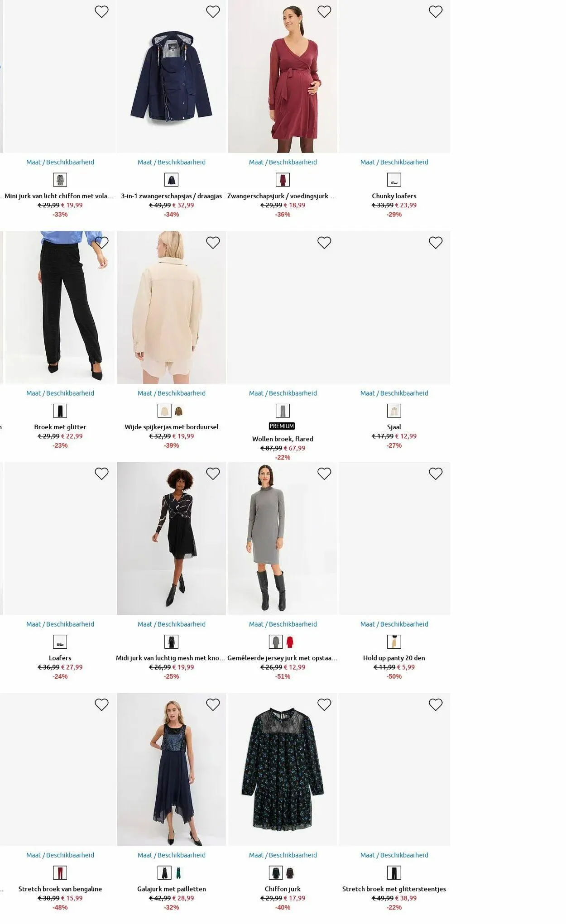Save Wijde spijkerjas with the heart icon
This screenshot has height=924, width=566.
213,243
